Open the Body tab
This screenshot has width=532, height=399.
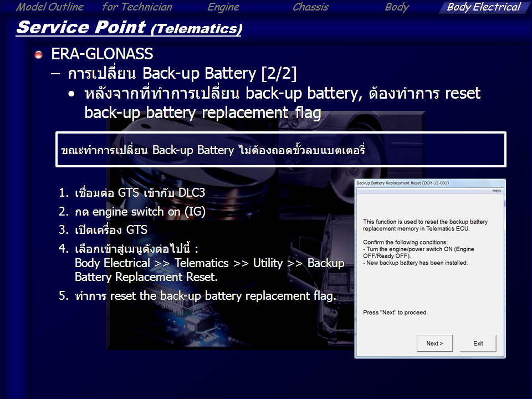coord(397,7)
